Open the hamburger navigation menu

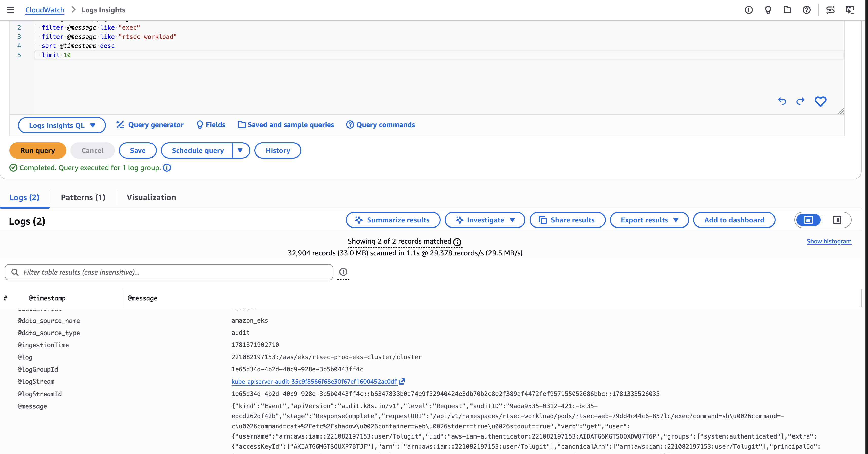coord(10,10)
